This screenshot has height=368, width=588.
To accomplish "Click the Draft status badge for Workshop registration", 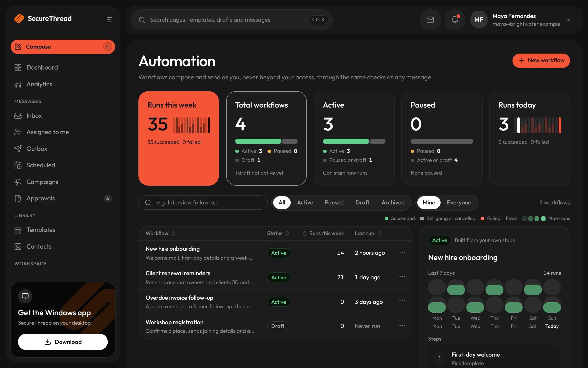I will pos(278,326).
